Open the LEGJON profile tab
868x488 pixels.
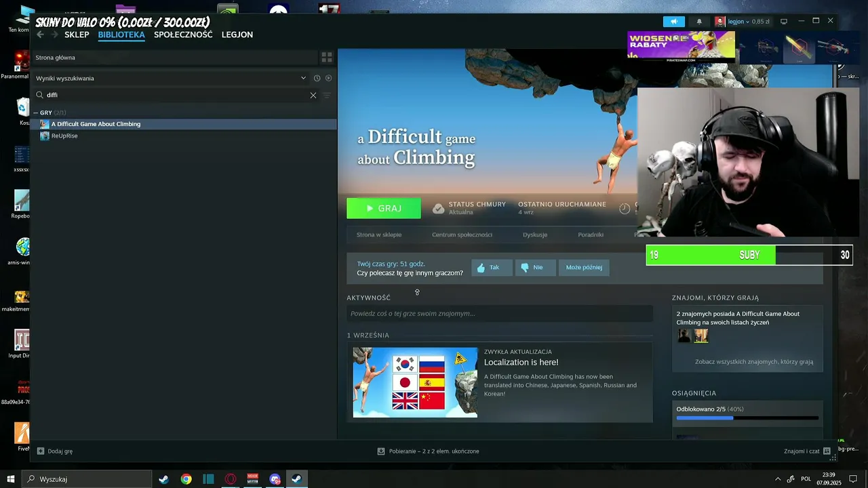[237, 35]
